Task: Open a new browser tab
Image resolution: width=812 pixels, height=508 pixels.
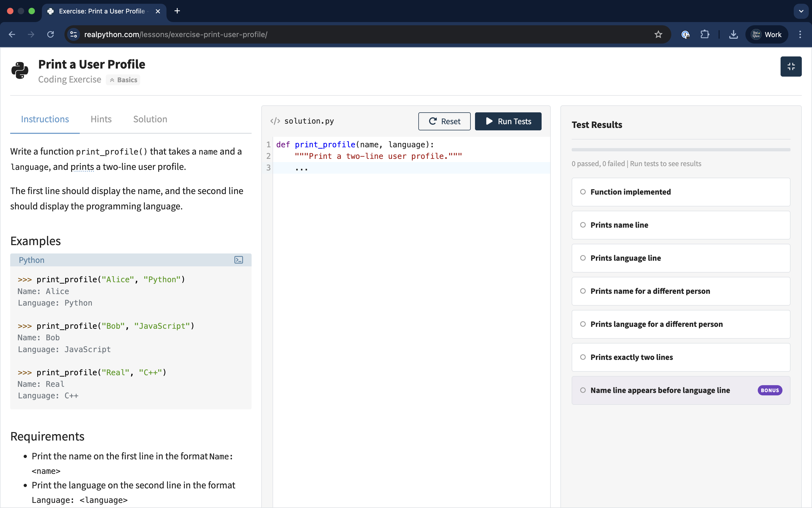Action: (177, 11)
